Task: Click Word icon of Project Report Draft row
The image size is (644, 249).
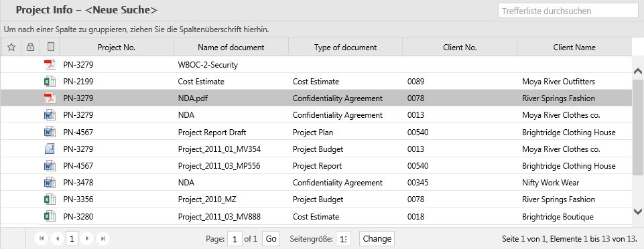Action: coord(50,132)
